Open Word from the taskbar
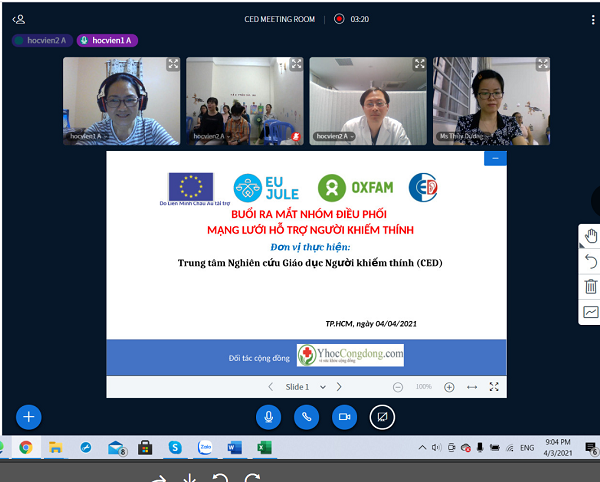This screenshot has height=482, width=600. (235, 447)
